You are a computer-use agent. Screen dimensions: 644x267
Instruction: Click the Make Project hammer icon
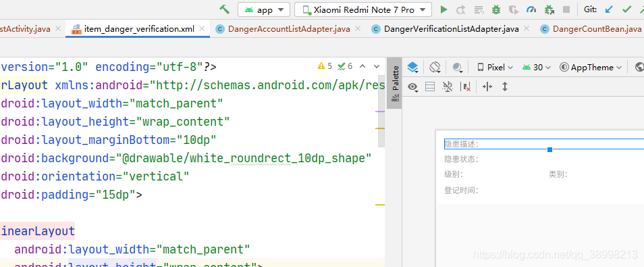pos(224,9)
